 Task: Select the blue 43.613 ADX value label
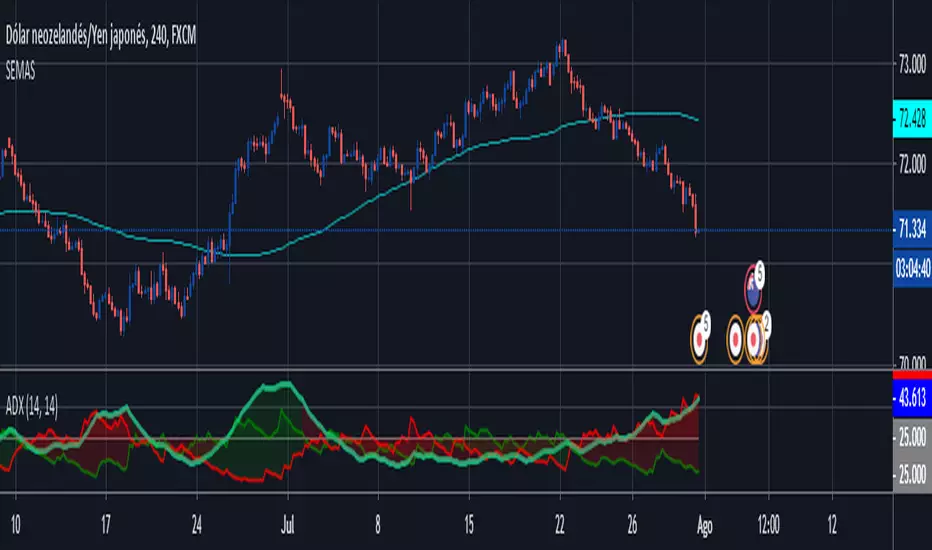pos(912,397)
